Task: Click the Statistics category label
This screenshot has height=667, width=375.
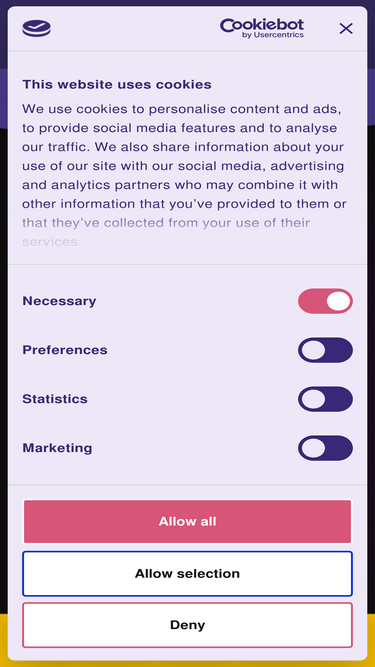Action: click(55, 399)
